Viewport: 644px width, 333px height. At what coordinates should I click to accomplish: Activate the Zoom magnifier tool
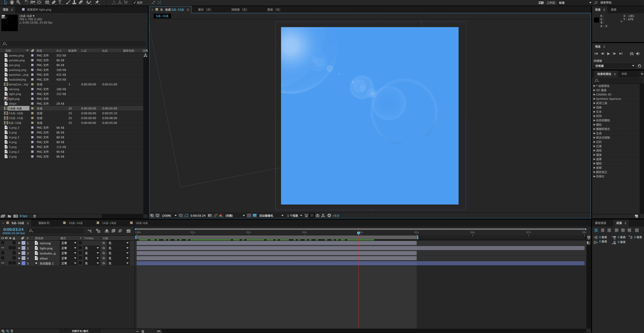click(x=18, y=3)
